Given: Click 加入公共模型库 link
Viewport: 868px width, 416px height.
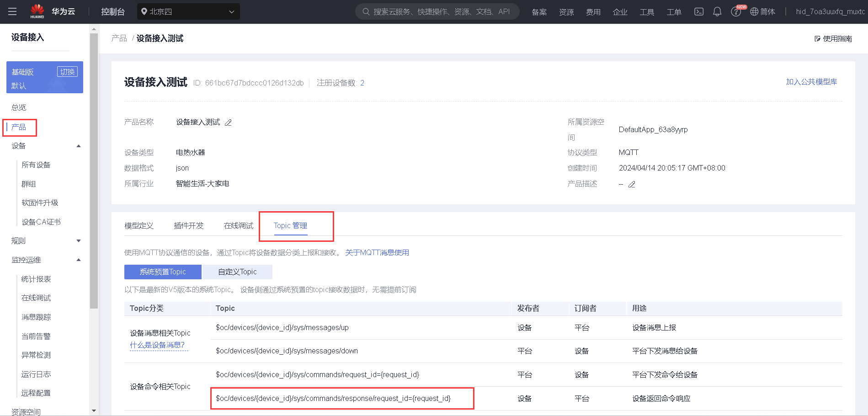Looking at the screenshot, I should pyautogui.click(x=811, y=82).
